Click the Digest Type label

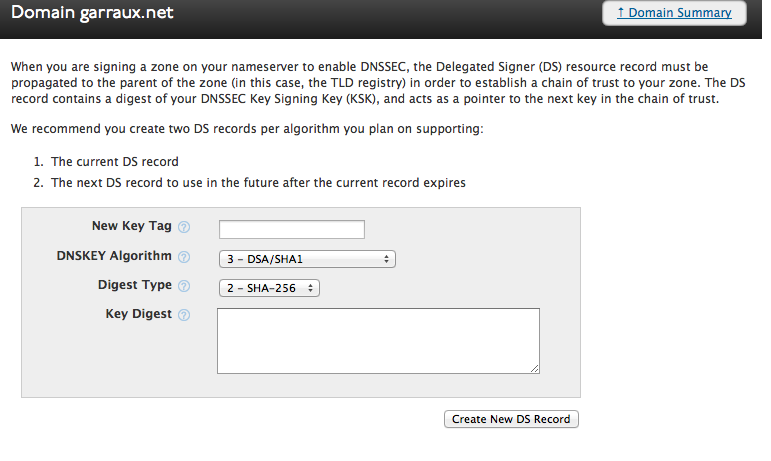coord(135,285)
